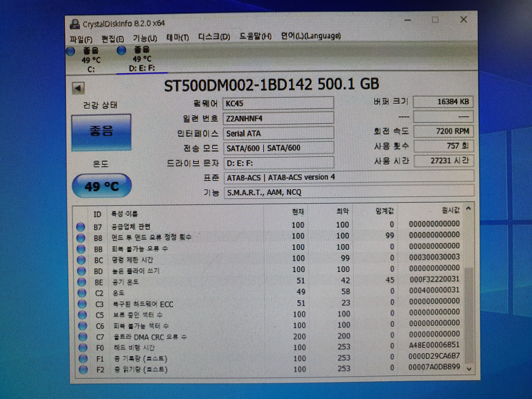
Task: Click the D: E: F: drive status orb
Action: click(122, 51)
